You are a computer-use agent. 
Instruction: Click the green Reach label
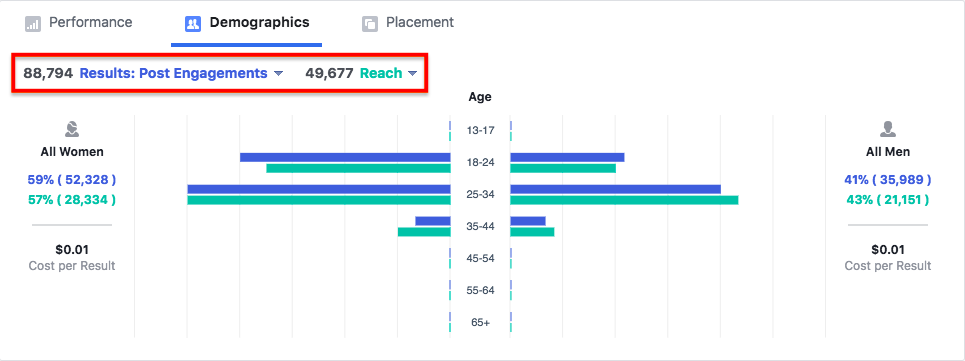pos(381,73)
